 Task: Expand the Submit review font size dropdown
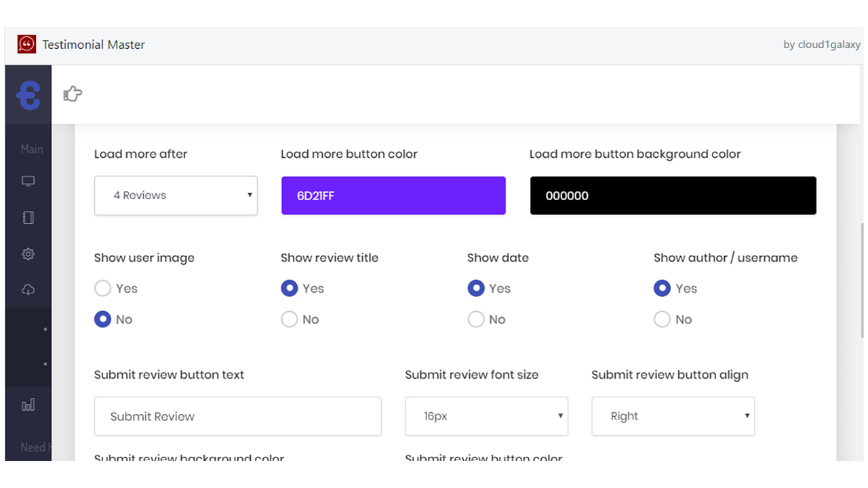[x=486, y=416]
